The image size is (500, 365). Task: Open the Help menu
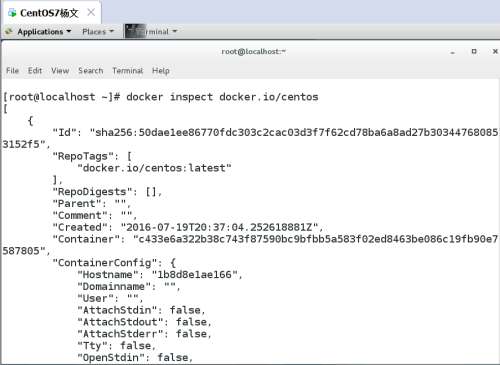pyautogui.click(x=161, y=71)
